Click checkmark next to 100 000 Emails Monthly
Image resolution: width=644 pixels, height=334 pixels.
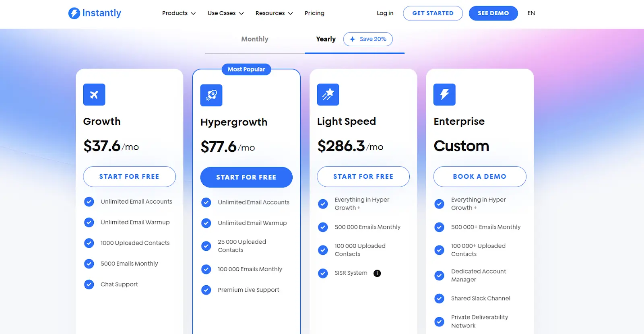(x=206, y=269)
